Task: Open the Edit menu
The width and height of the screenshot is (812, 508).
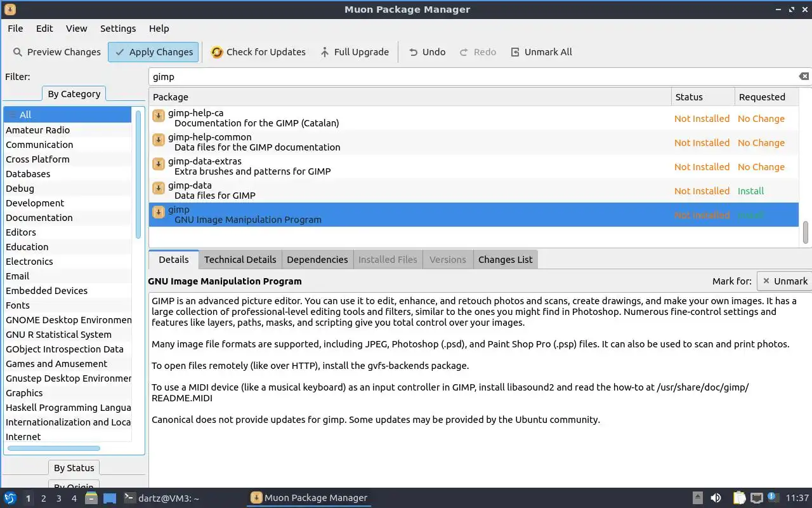Action: click(x=44, y=29)
